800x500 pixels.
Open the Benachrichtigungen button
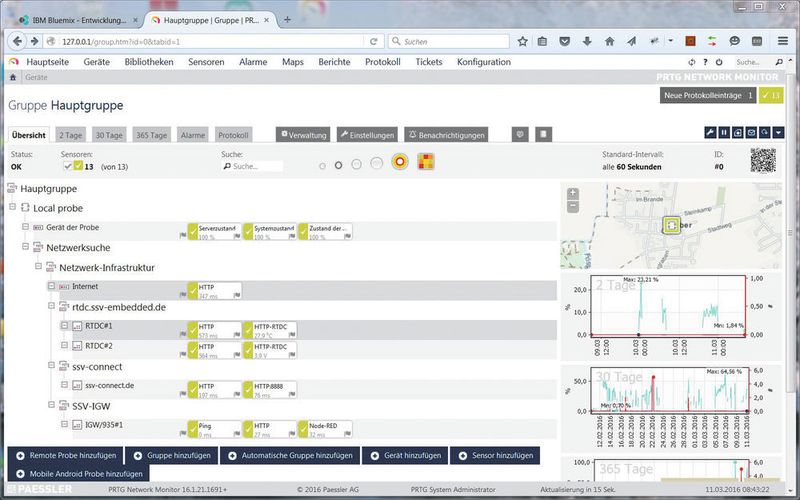point(446,135)
